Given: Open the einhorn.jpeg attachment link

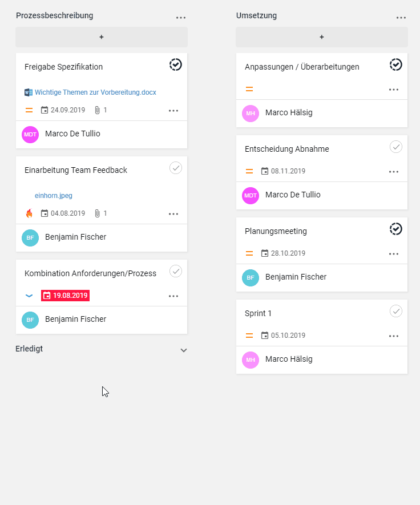Looking at the screenshot, I should coord(54,196).
